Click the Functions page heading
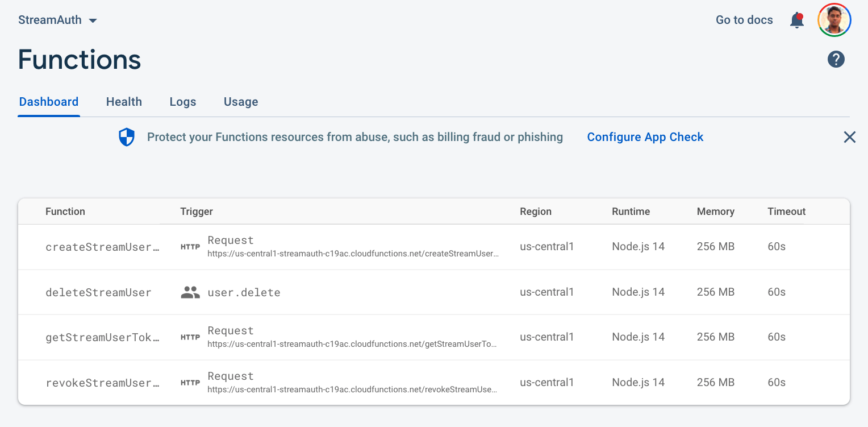The image size is (868, 427). (80, 60)
